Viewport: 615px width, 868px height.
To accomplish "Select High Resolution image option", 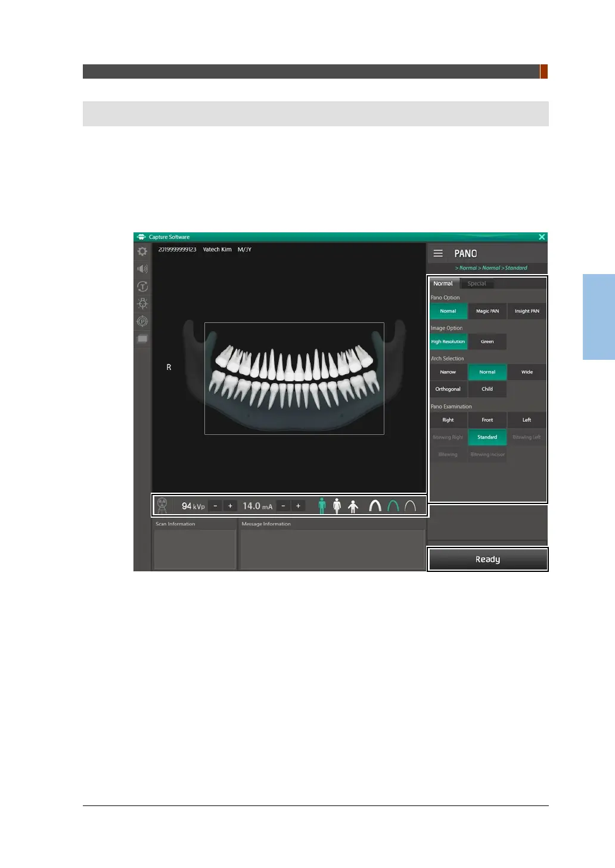I will (x=448, y=341).
